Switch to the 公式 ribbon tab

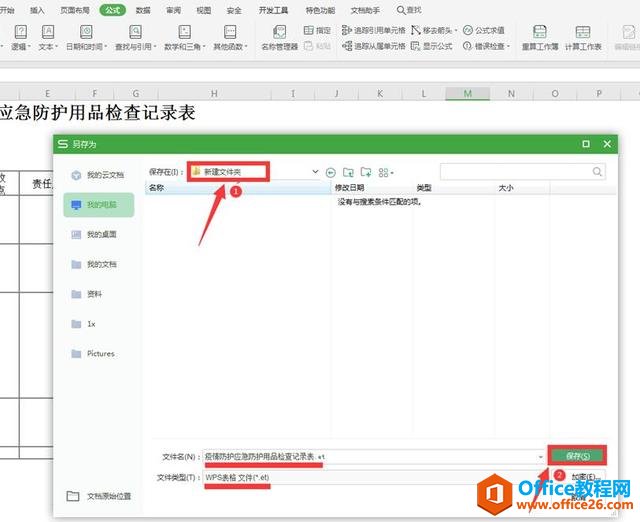(x=113, y=10)
